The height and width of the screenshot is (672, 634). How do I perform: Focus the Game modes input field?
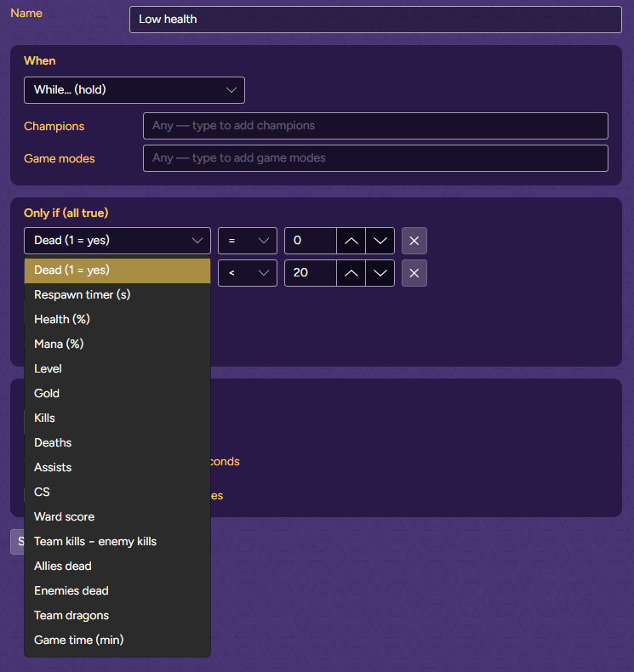click(375, 158)
